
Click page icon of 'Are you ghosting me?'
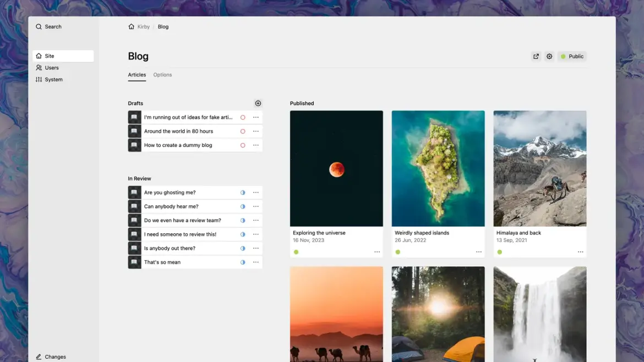(x=134, y=193)
